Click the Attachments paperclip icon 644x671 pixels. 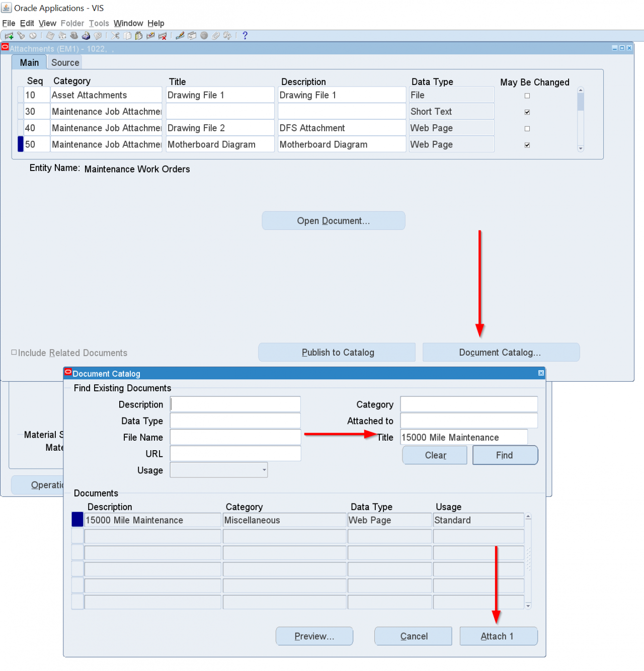(x=216, y=36)
